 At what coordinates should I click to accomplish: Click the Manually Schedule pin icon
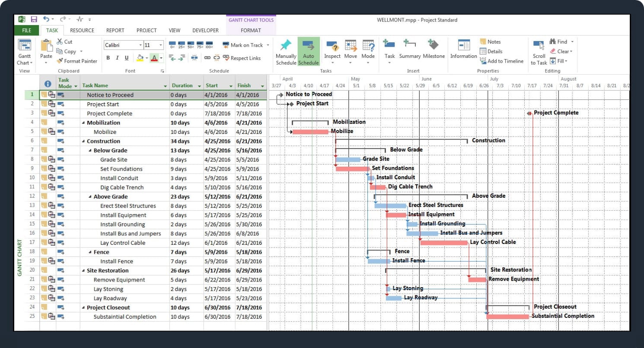pos(286,46)
